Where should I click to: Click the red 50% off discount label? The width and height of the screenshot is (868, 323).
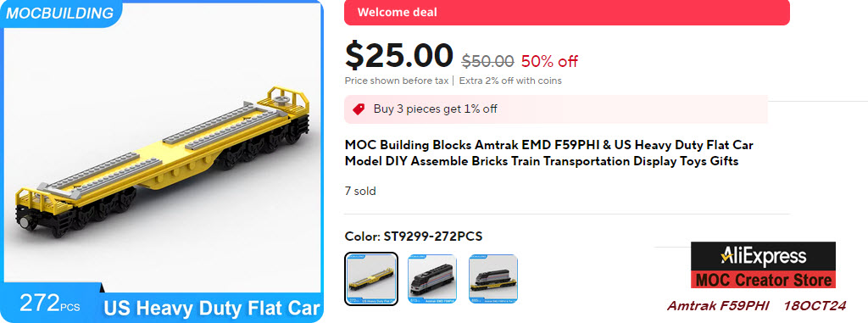[549, 61]
